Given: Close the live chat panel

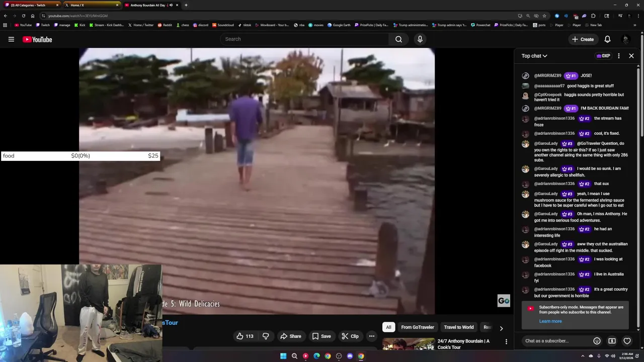Looking at the screenshot, I should click(x=631, y=56).
